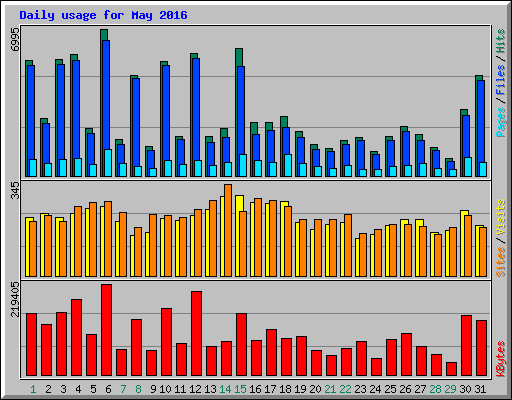Click the 219405 KBytes axis label
This screenshot has height=400, width=512.
click(x=15, y=299)
